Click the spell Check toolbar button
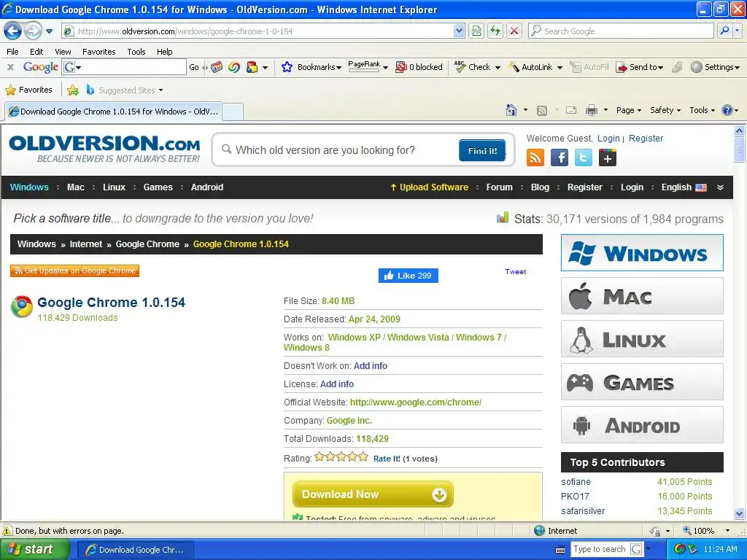This screenshot has height=560, width=747. click(473, 67)
